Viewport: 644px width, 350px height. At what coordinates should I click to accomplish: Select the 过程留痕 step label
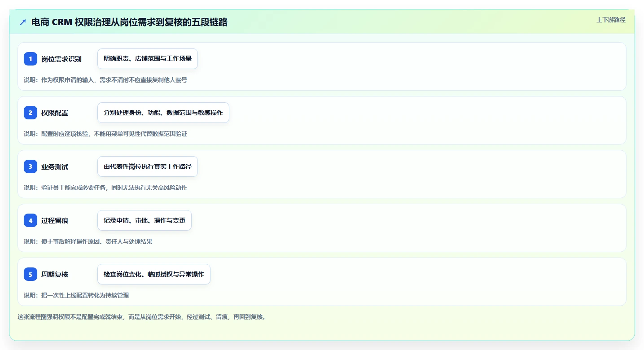tap(55, 220)
